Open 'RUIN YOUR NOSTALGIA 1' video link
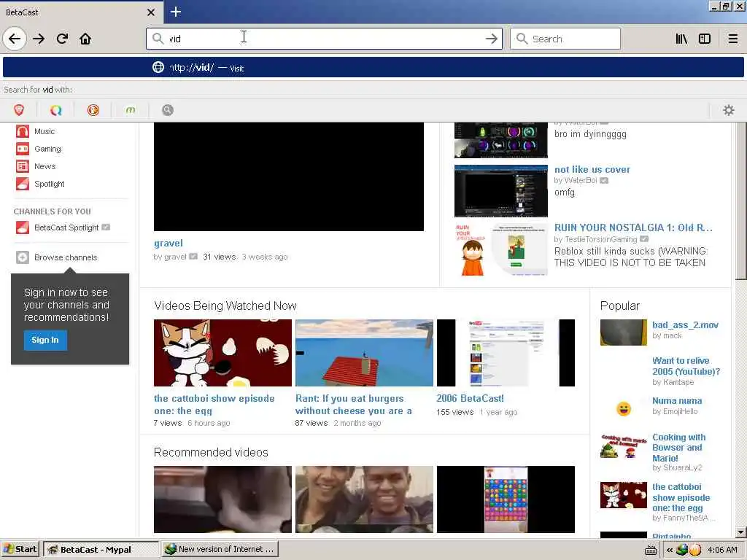Viewport: 747px width, 560px height. click(633, 227)
